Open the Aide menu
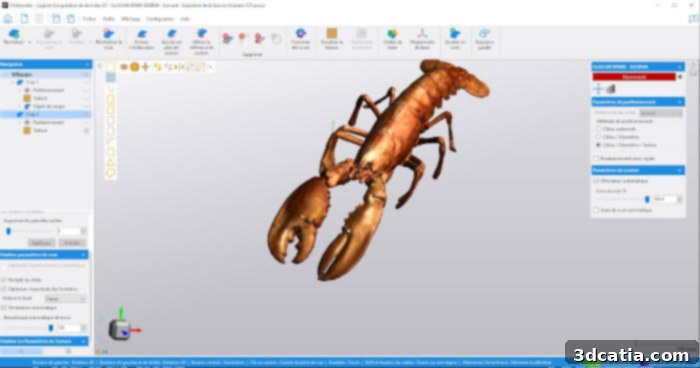The image size is (700, 368). pyautogui.click(x=185, y=19)
